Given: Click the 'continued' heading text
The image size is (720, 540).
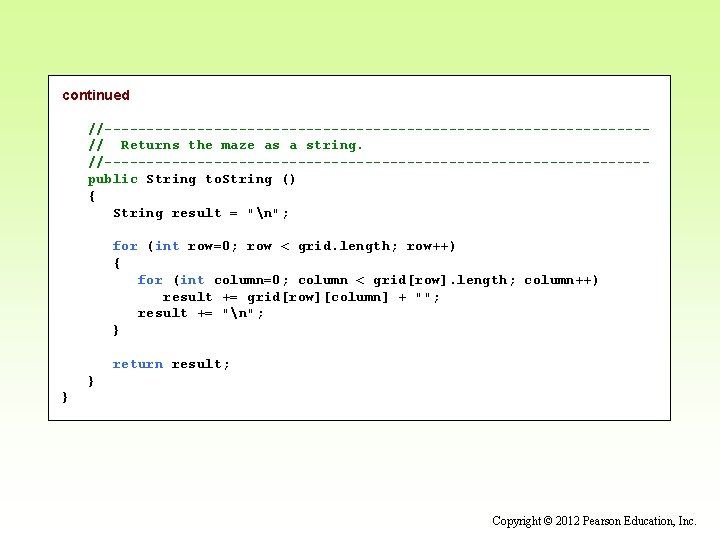Looking at the screenshot, I should pos(96,95).
